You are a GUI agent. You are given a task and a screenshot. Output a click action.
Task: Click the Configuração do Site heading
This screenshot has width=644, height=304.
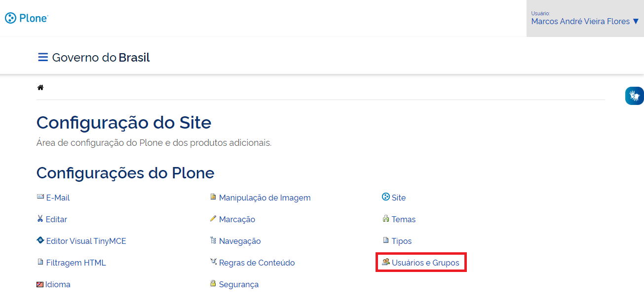pyautogui.click(x=124, y=122)
